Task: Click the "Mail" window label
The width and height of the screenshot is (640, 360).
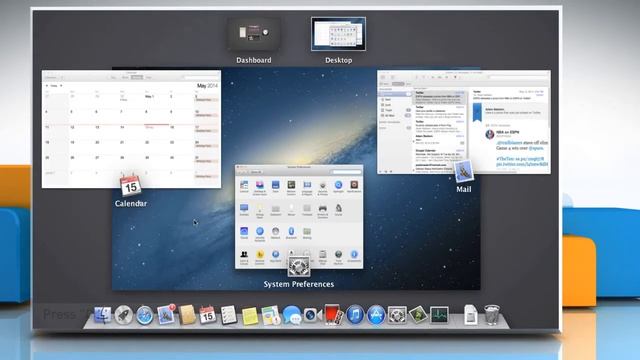Action: 464,189
